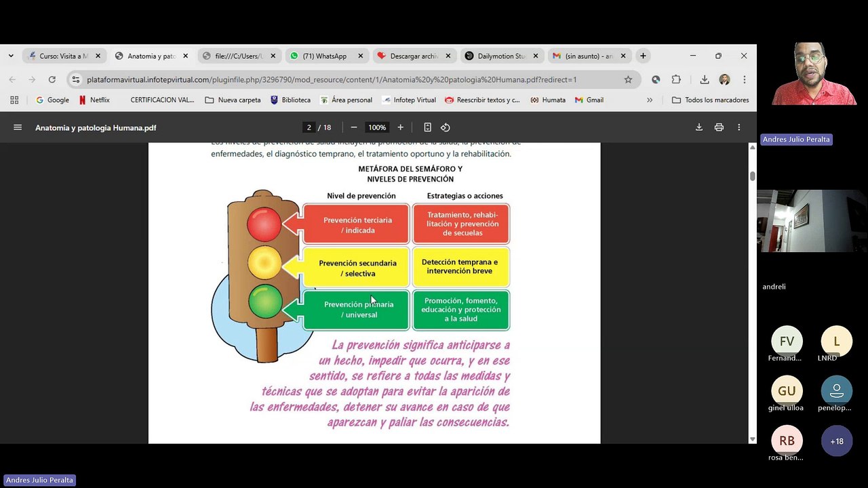Show hidden bookmarks with the overflow chevron

(x=650, y=100)
